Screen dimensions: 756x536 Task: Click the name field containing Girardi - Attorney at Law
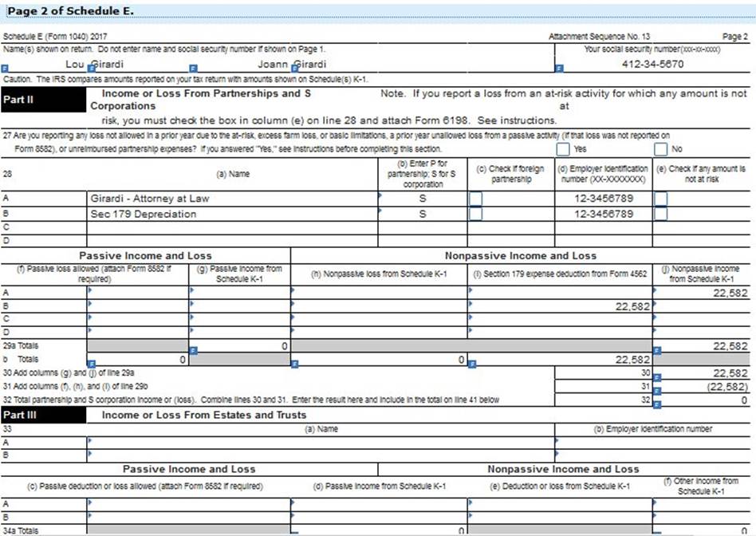pyautogui.click(x=232, y=199)
